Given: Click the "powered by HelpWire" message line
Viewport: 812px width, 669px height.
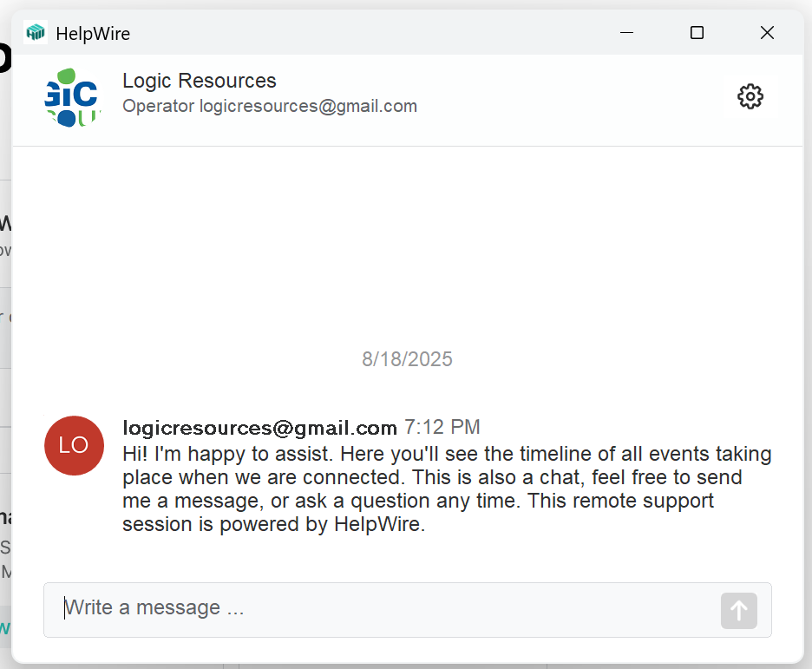Looking at the screenshot, I should pos(274,525).
